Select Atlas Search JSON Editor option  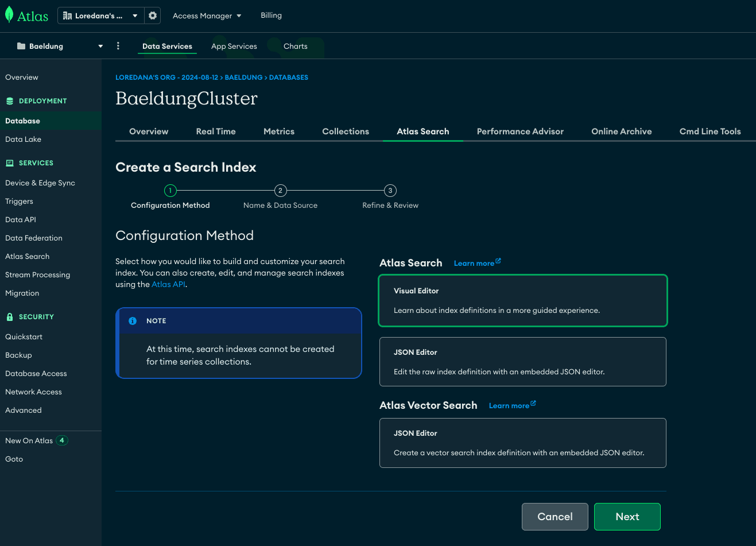tap(523, 362)
